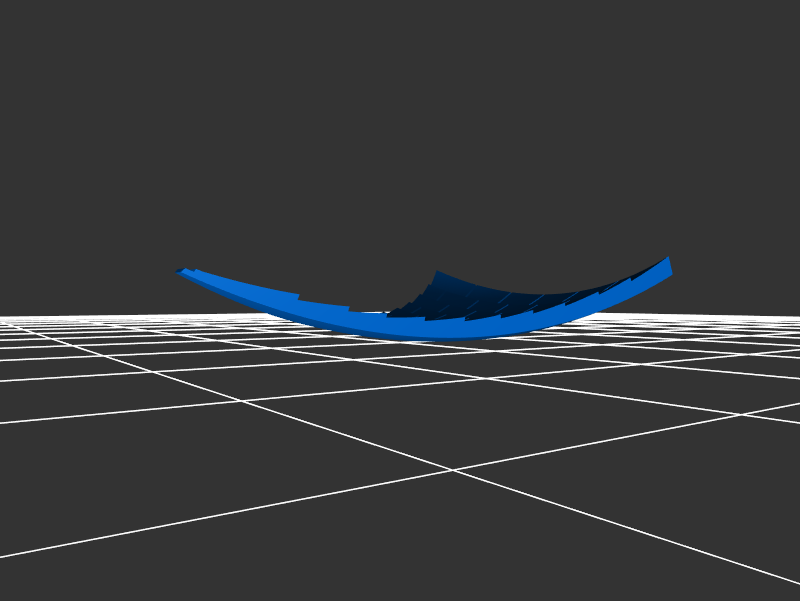The width and height of the screenshot is (800, 601).
Task: Click grid intersection left of center foreground
Action: [241, 401]
